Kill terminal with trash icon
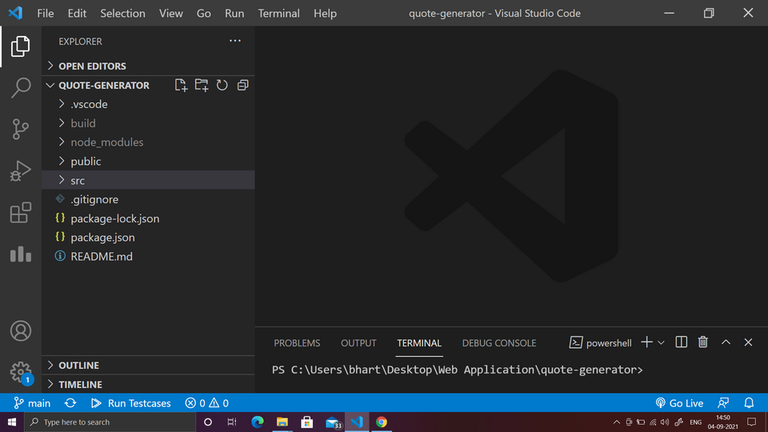Viewport: 768px width, 432px height. [703, 342]
